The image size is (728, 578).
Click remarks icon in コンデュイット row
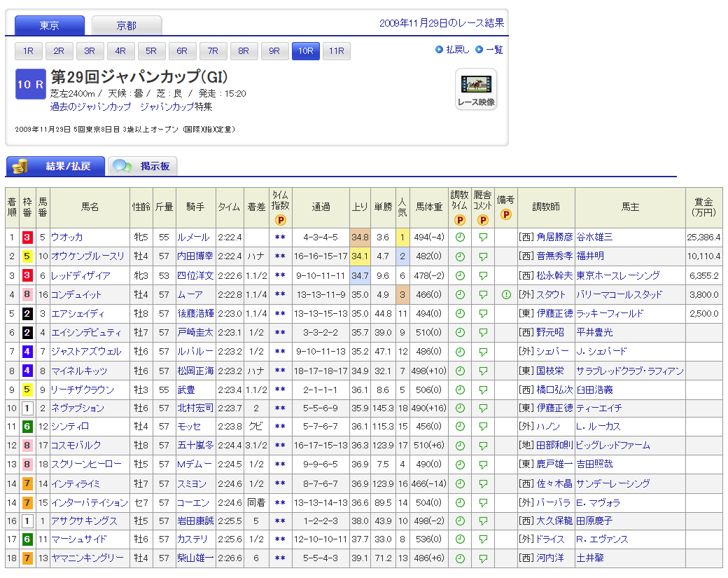click(505, 294)
